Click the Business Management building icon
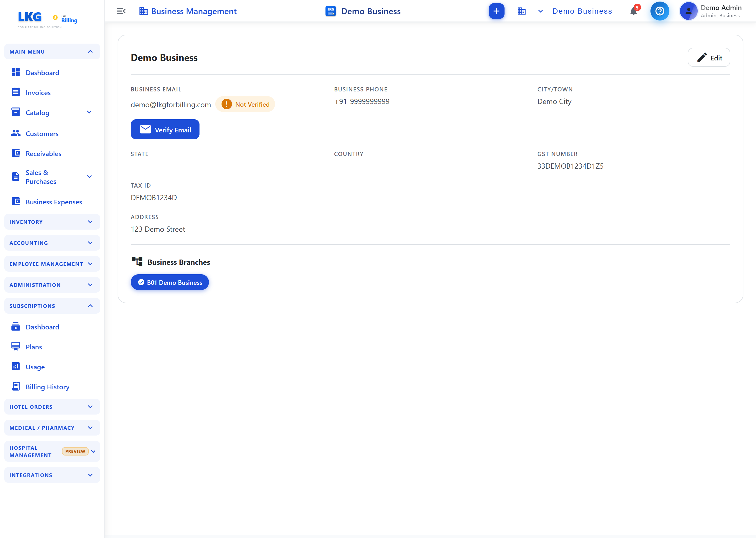The width and height of the screenshot is (756, 538). click(144, 11)
